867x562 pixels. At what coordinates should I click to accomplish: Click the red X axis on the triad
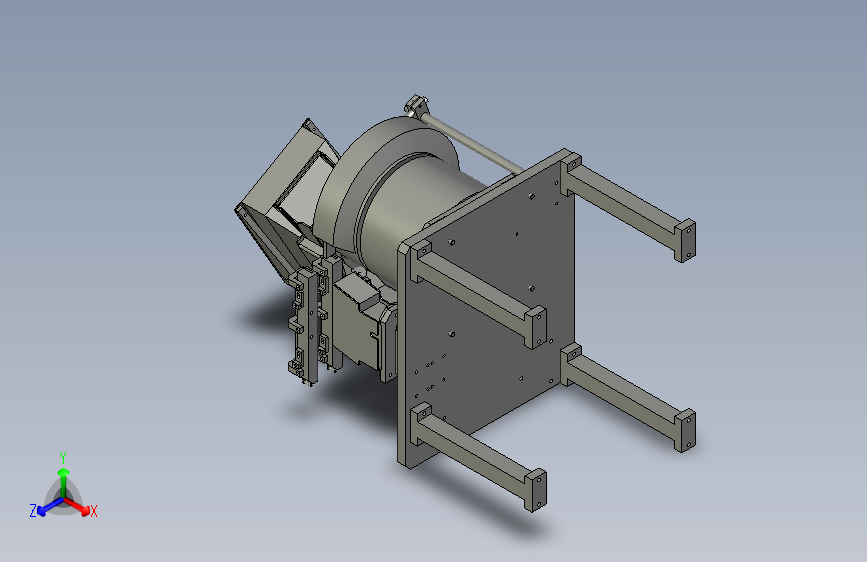[x=79, y=507]
